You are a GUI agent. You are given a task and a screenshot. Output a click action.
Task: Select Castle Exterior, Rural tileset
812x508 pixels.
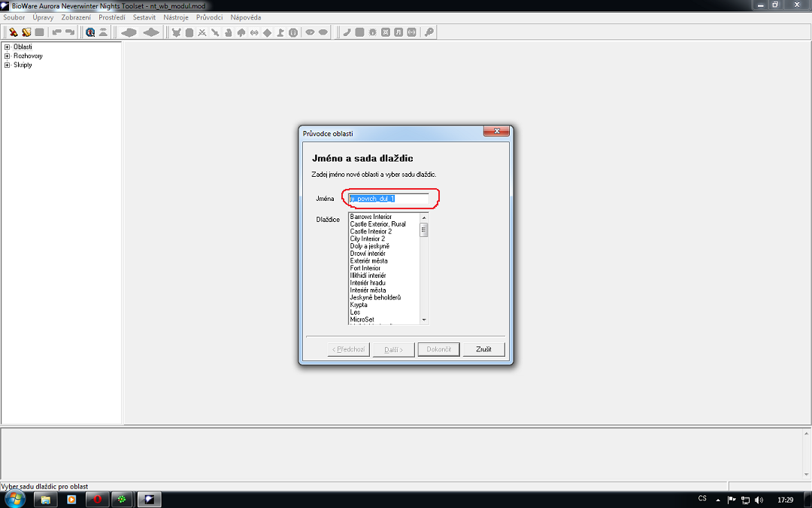(377, 224)
